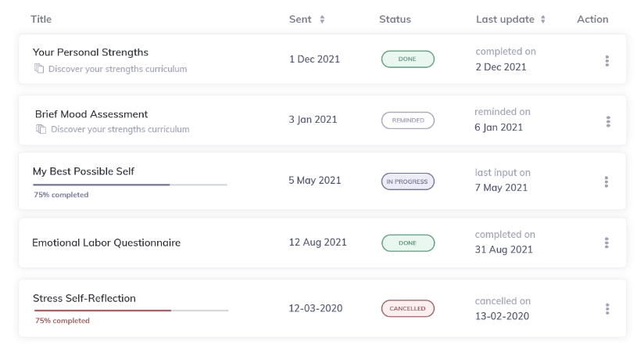Screen dimensions: 644x363
Task: Click the Title column header
Action: point(41,20)
